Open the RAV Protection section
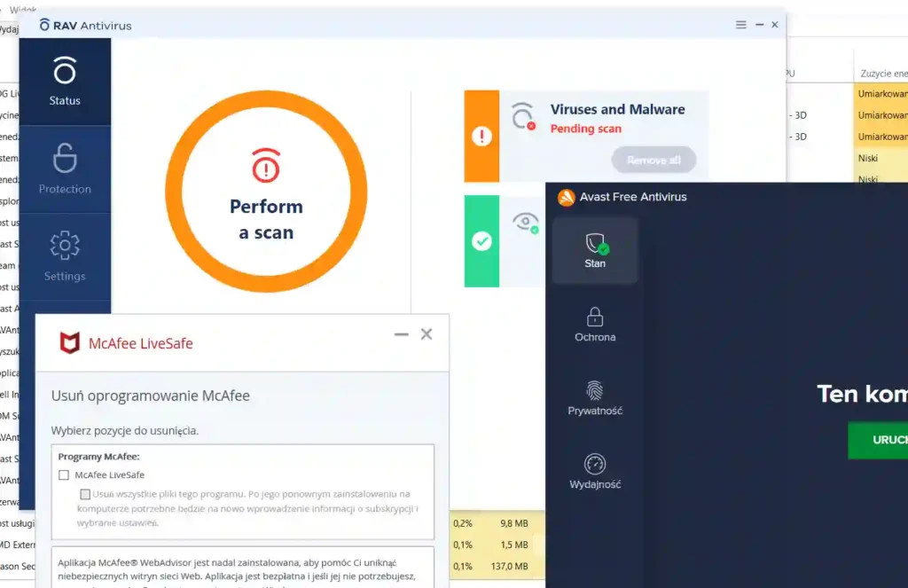The height and width of the screenshot is (588, 908). pos(65,169)
